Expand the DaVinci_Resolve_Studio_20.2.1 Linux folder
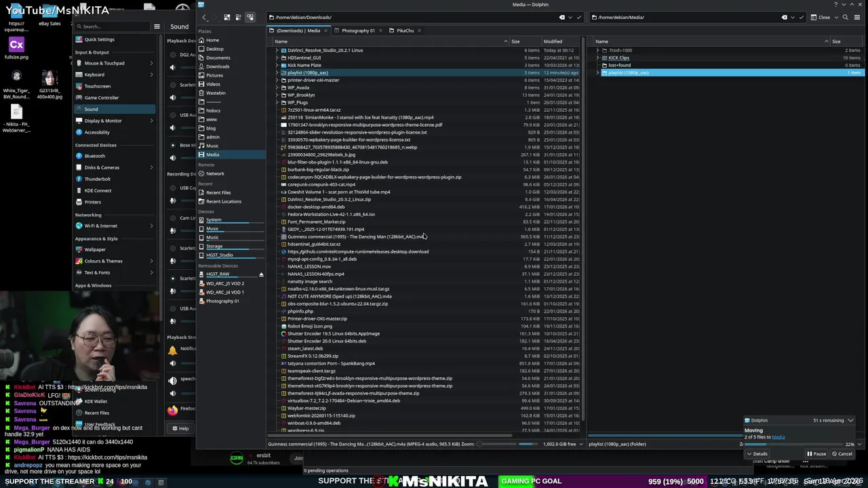The height and width of the screenshot is (488, 868). pos(277,50)
